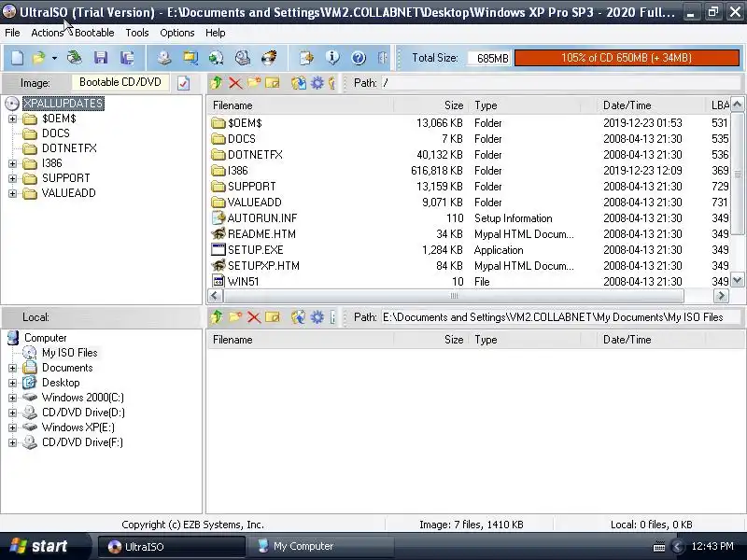Image resolution: width=747 pixels, height=560 pixels.
Task: Expand the Windows 2000(C:) drive node
Action: [x=12, y=398]
